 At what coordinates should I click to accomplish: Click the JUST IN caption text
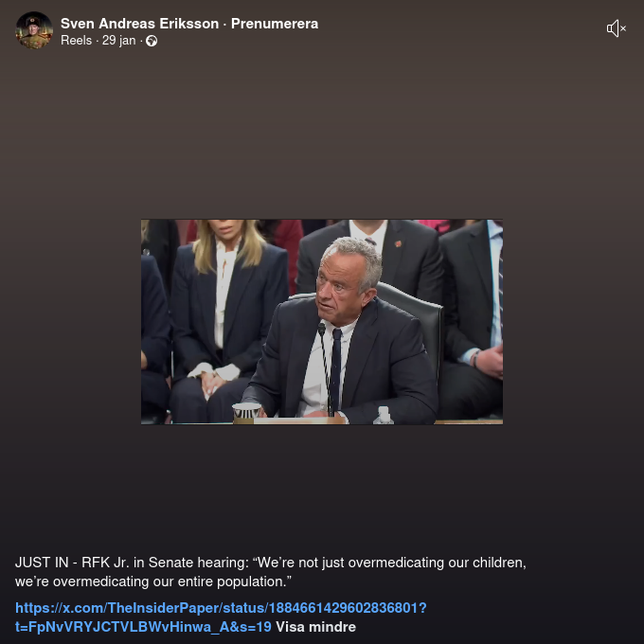pos(271,572)
